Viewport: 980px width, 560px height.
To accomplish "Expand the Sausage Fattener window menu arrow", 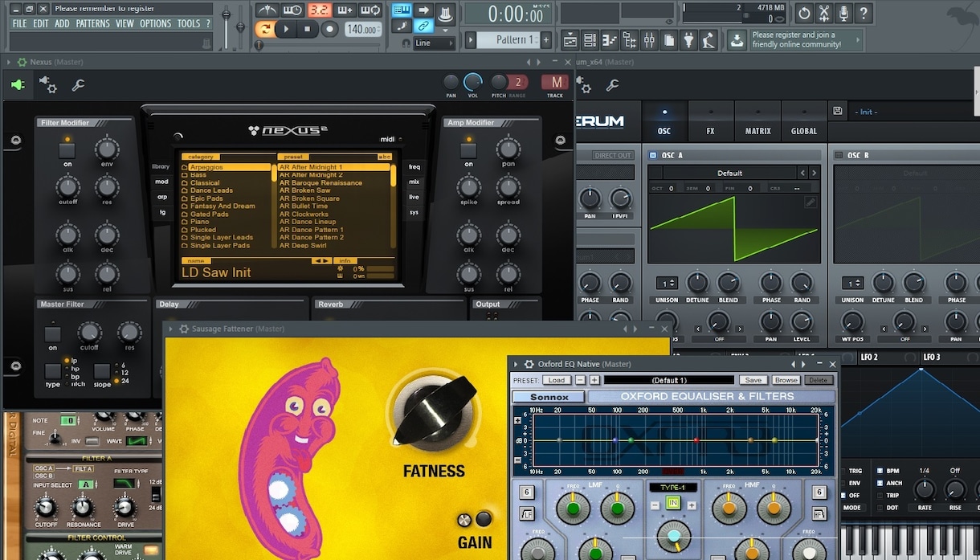I will click(172, 329).
